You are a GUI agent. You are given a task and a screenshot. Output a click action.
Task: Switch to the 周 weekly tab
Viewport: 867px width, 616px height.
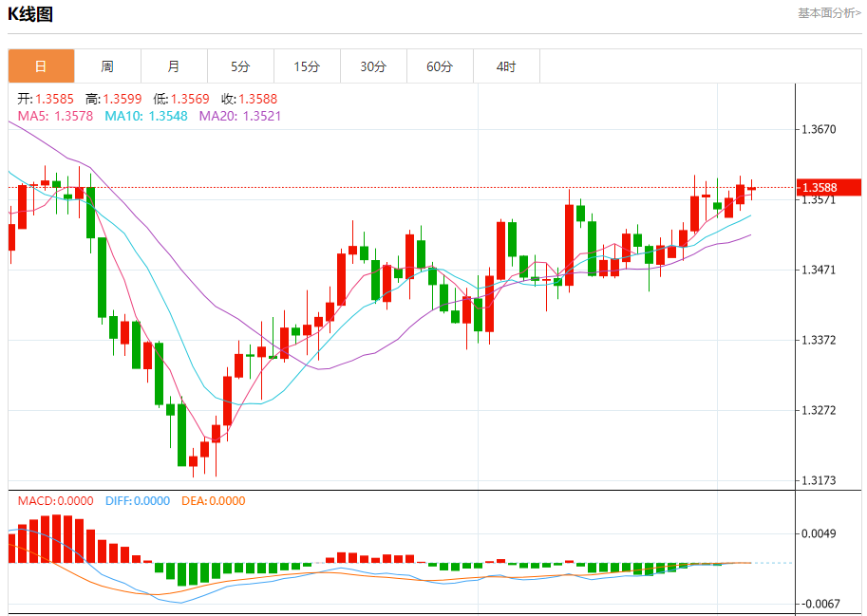coord(108,66)
